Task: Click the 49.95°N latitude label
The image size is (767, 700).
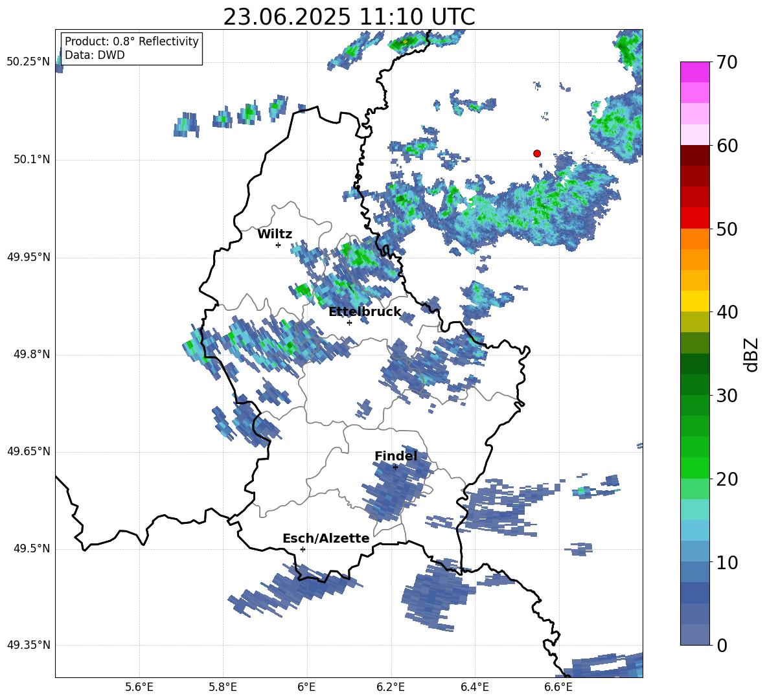Action: tap(29, 257)
